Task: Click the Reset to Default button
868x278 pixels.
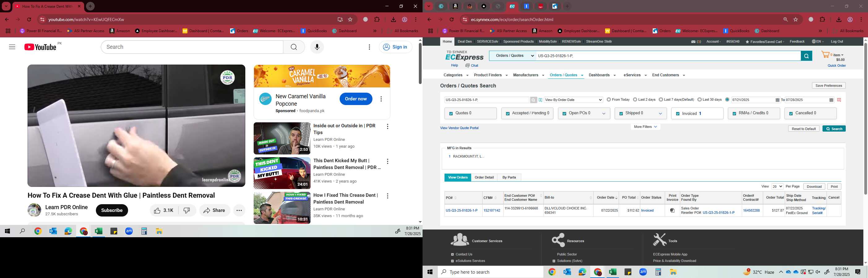Action: [x=803, y=129]
